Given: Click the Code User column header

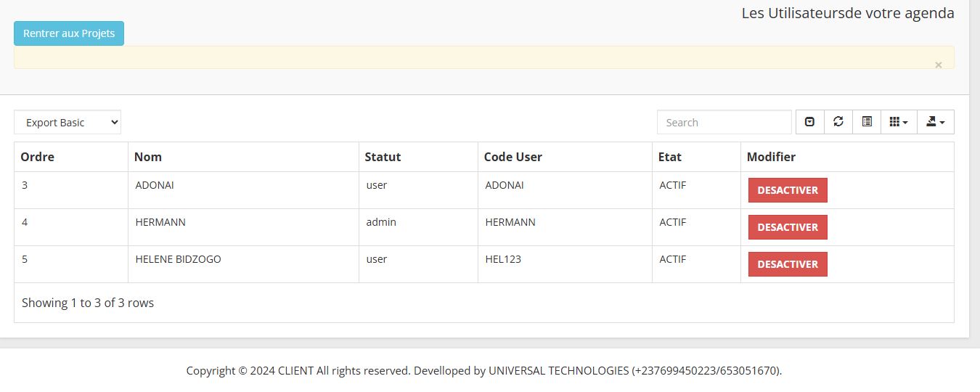Looking at the screenshot, I should click(513, 157).
